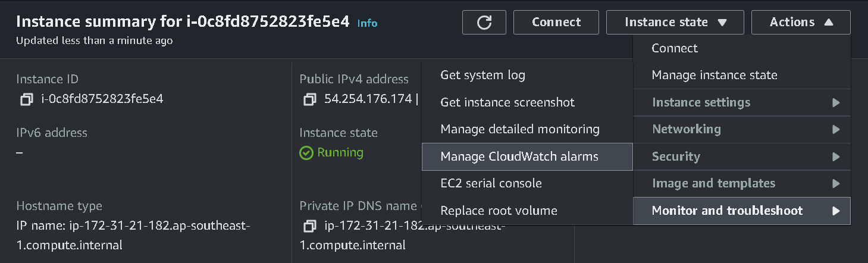The width and height of the screenshot is (868, 263).
Task: Open Manage detailed monitoring
Action: tap(520, 129)
